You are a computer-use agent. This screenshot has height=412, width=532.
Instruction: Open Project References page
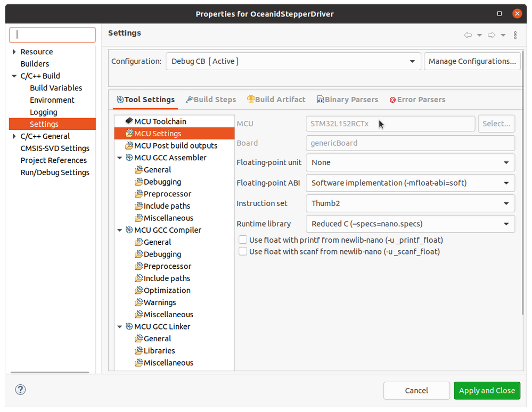coord(54,160)
